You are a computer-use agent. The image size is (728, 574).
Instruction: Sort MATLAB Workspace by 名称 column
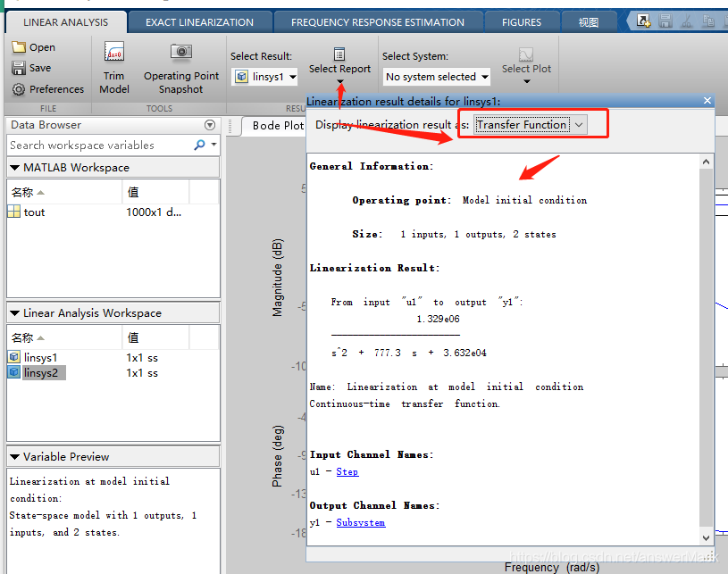(64, 192)
